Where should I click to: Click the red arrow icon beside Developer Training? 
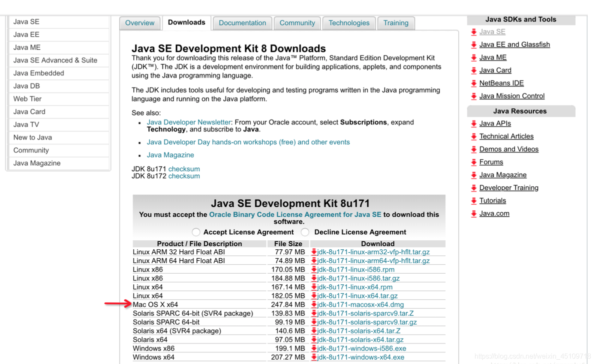474,188
